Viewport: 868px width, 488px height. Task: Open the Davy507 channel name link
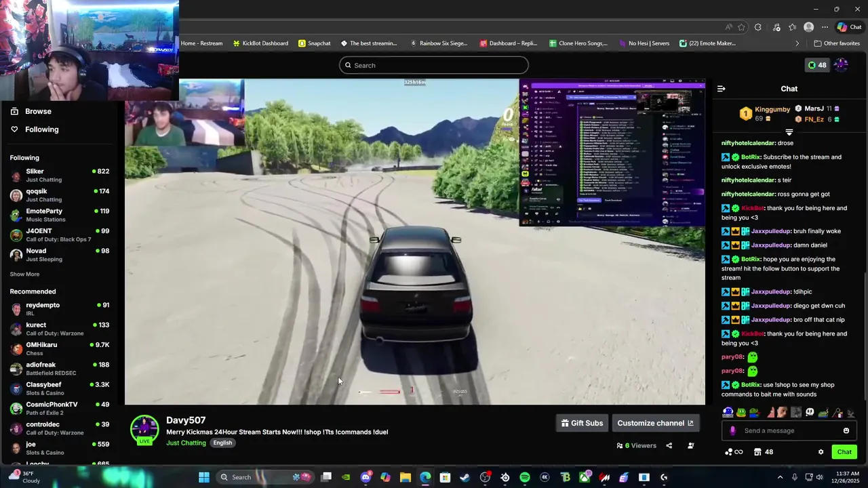186,421
